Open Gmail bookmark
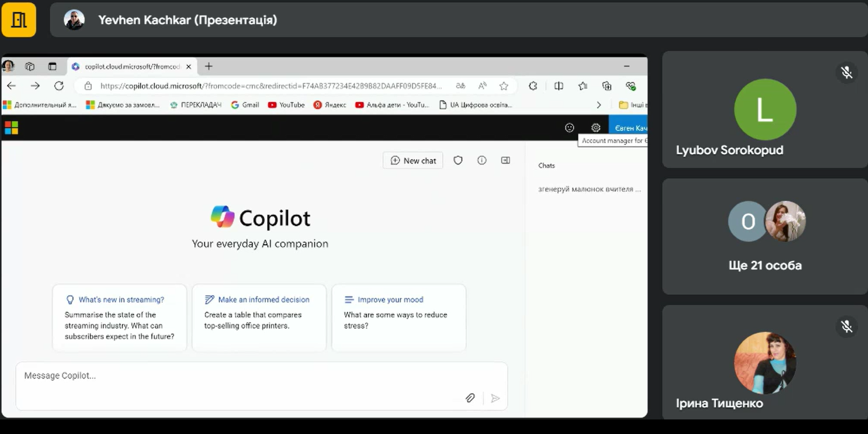868x434 pixels. point(245,105)
